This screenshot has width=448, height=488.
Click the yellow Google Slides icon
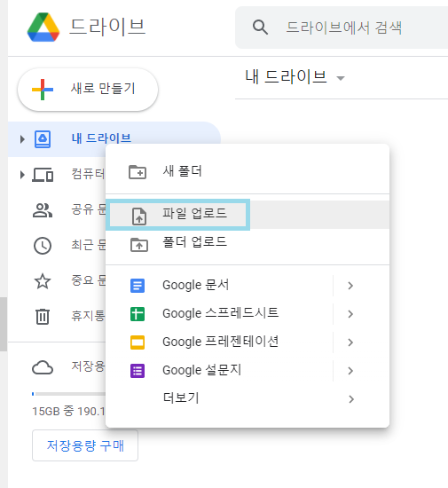pos(138,342)
